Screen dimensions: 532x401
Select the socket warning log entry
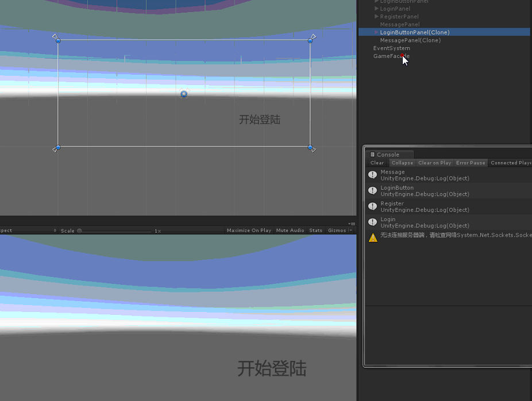tap(449, 237)
